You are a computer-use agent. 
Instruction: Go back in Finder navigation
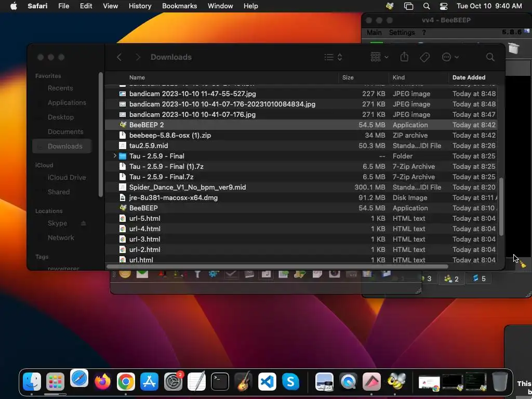[119, 57]
